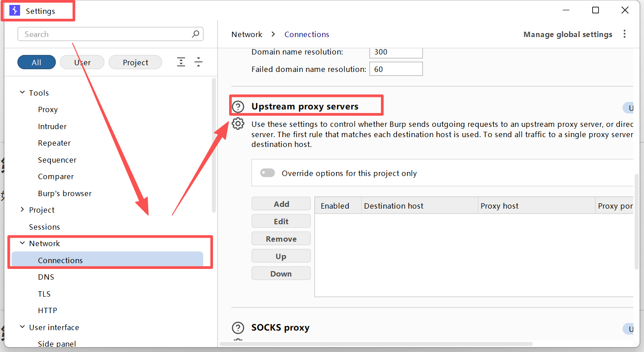The image size is (644, 352).
Task: Open help for Upstream proxy servers
Action: point(238,107)
